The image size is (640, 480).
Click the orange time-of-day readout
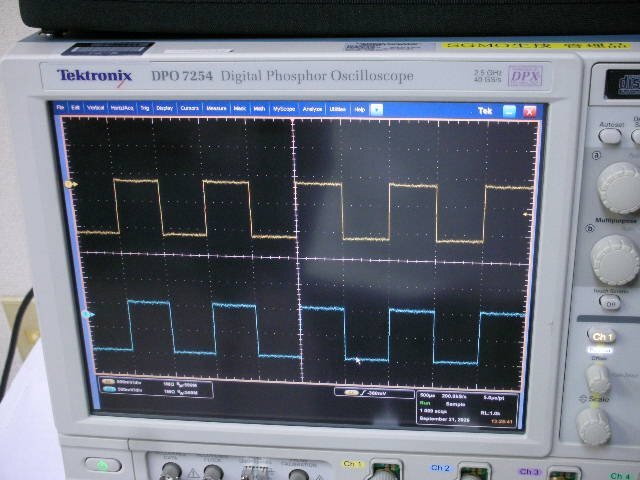click(x=501, y=421)
